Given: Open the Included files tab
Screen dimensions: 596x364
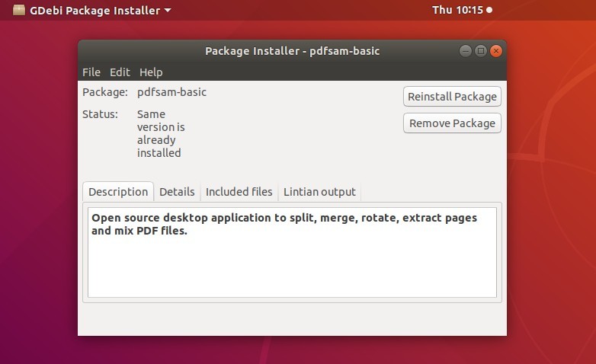Looking at the screenshot, I should 239,192.
